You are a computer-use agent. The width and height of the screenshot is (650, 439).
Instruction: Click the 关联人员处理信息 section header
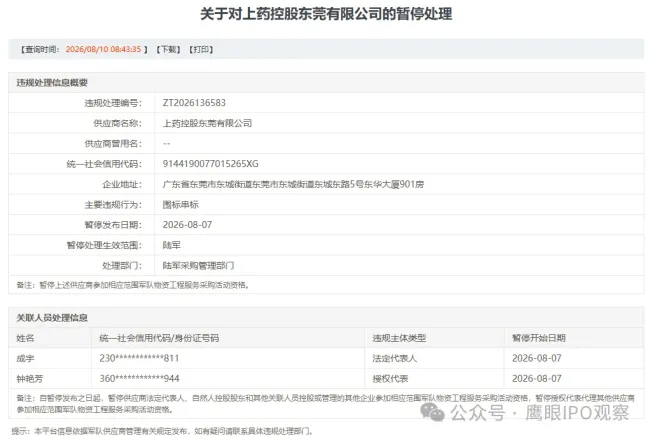[x=52, y=318]
